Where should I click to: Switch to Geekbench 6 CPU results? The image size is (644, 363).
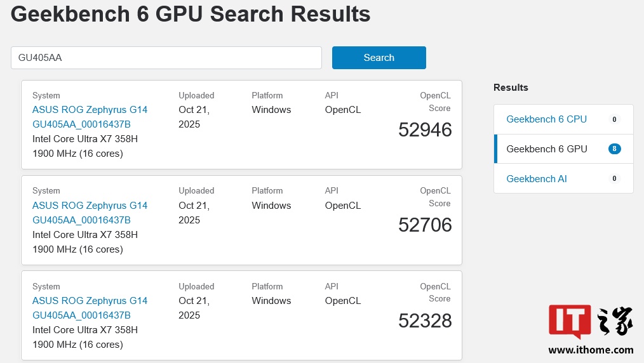546,119
